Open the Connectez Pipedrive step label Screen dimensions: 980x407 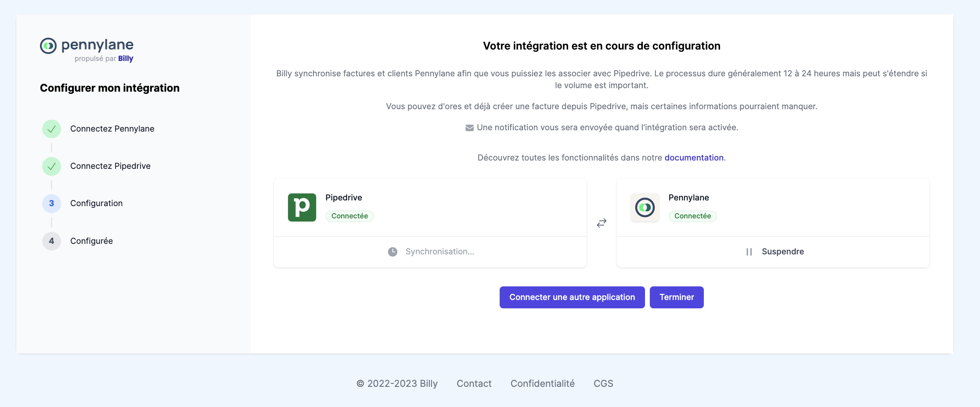click(x=110, y=166)
